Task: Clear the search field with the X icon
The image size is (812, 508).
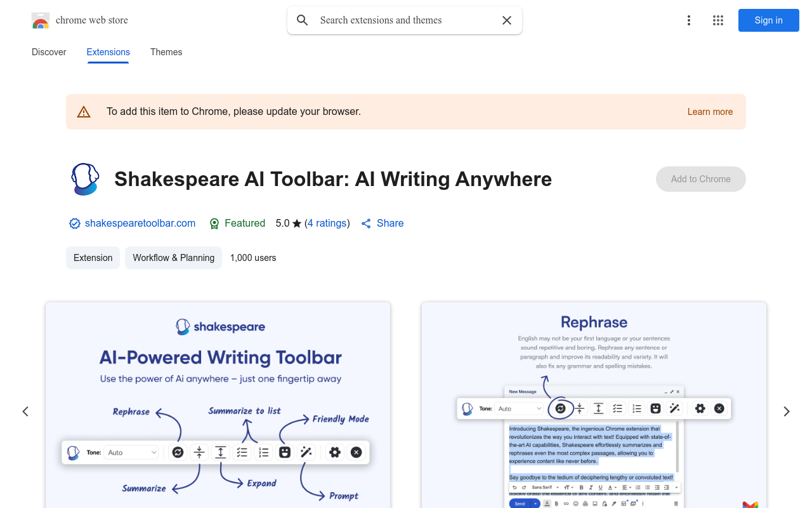Action: point(507,20)
